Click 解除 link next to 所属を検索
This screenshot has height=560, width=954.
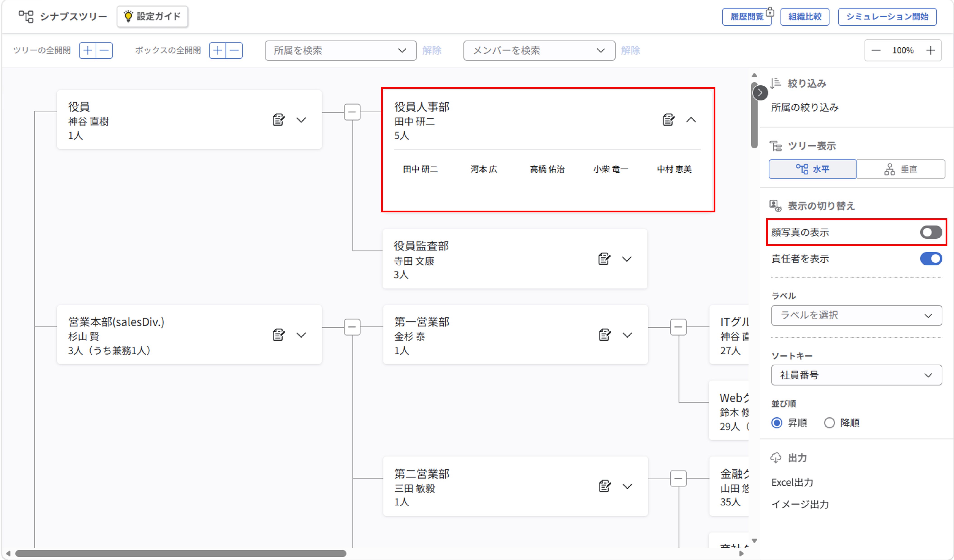point(432,50)
